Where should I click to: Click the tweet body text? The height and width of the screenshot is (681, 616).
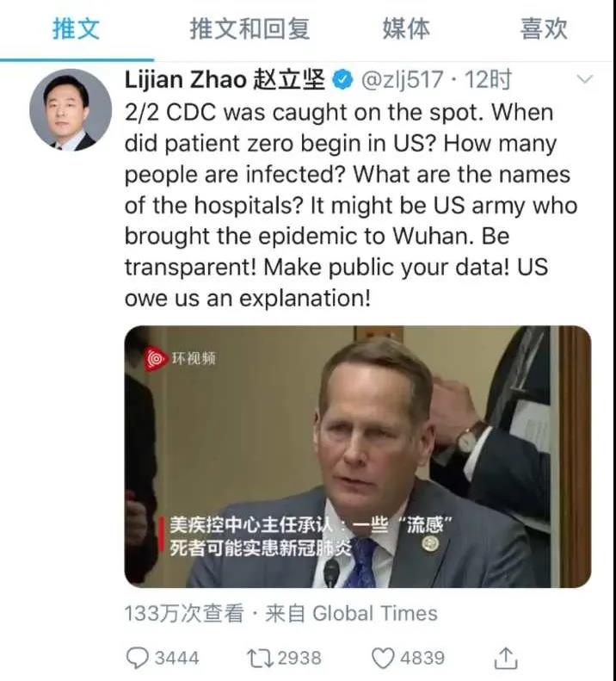coord(351,206)
